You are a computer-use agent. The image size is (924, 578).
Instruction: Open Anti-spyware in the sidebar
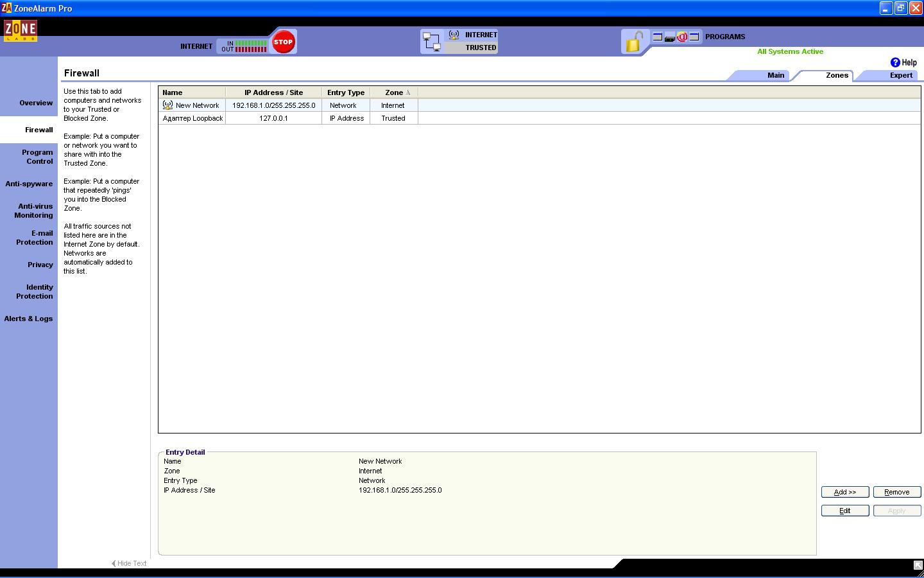coord(29,184)
